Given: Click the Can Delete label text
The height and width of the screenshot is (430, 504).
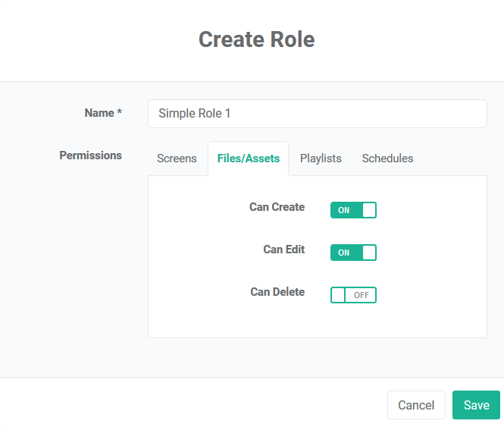Looking at the screenshot, I should (x=277, y=292).
